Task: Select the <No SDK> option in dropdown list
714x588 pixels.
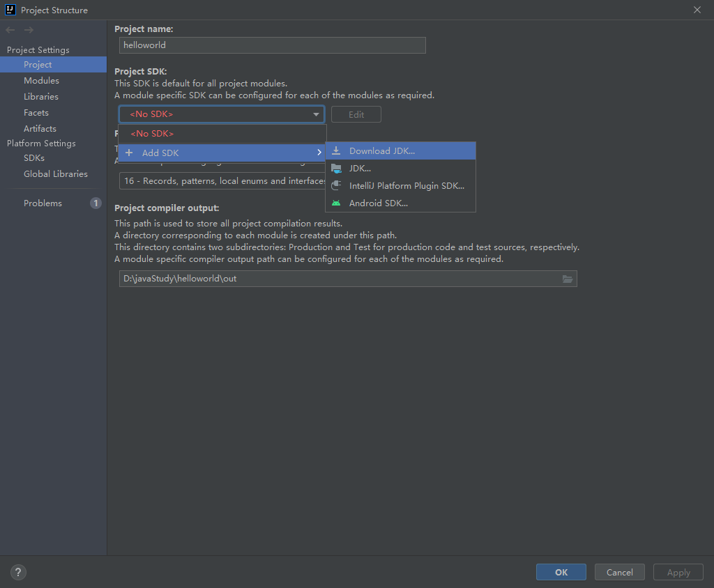Action: click(152, 133)
